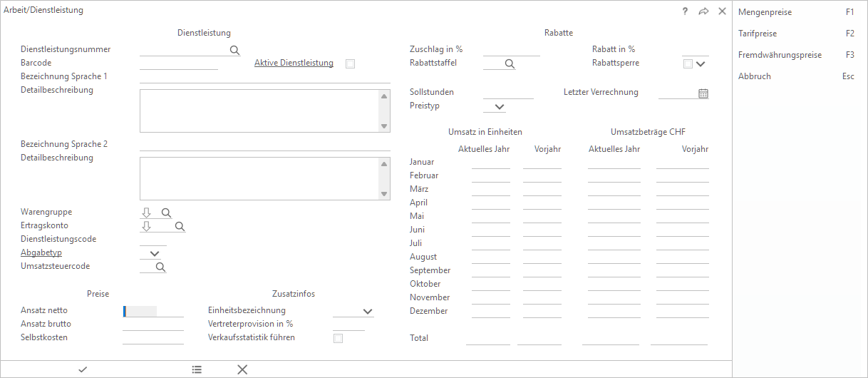868x378 pixels.
Task: Choose Tarifpreise in the right panel
Action: 757,34
